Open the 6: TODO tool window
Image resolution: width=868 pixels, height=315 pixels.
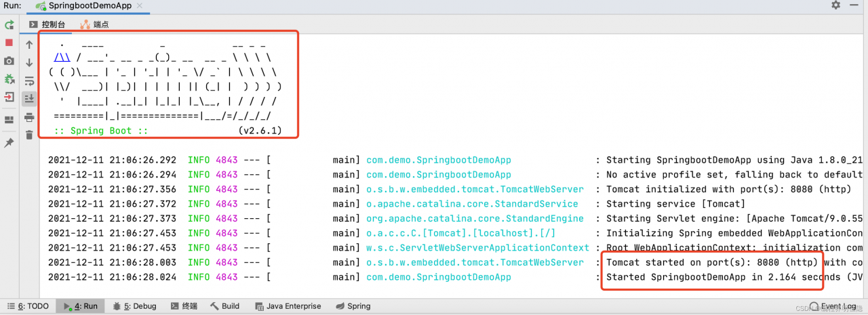tap(28, 306)
